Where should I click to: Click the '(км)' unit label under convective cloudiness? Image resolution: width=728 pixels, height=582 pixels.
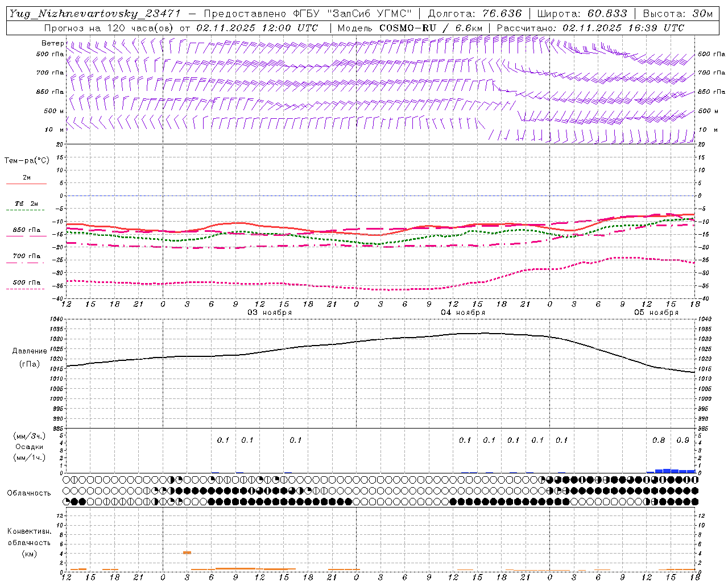[x=29, y=554]
